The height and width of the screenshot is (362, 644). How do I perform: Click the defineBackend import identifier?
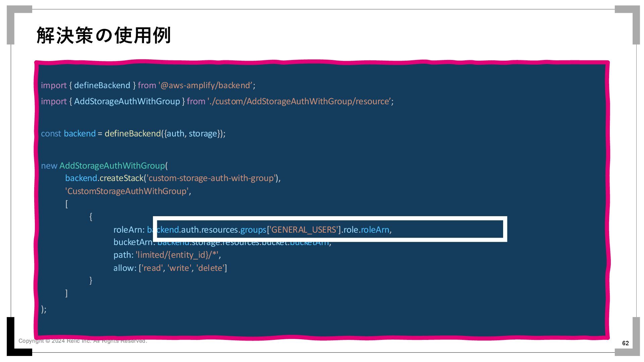102,85
